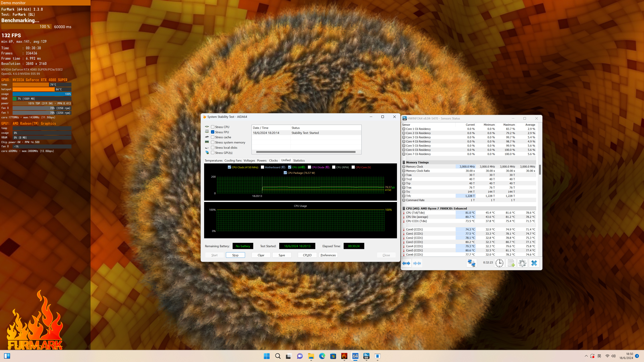Switch to Cooling Fans tab
This screenshot has width=644, height=362.
pyautogui.click(x=233, y=160)
